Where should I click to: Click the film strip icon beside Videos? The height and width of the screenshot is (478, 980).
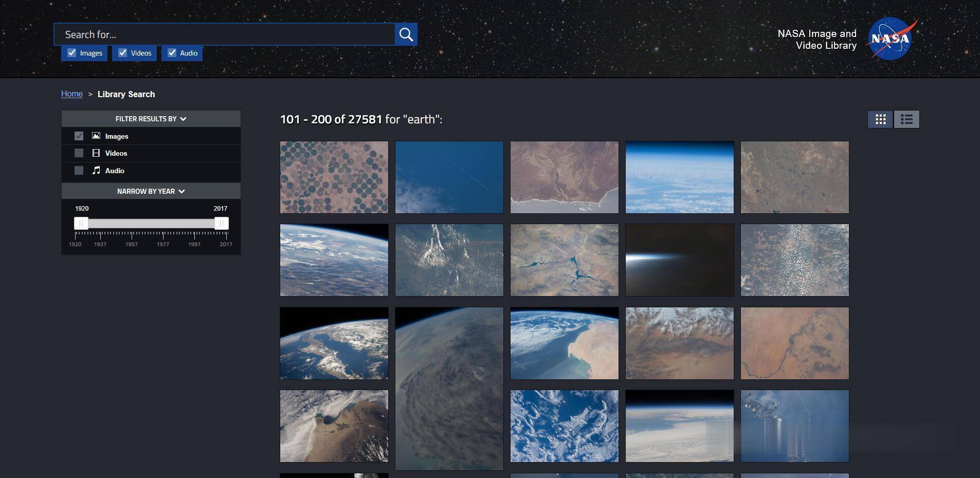click(x=96, y=153)
